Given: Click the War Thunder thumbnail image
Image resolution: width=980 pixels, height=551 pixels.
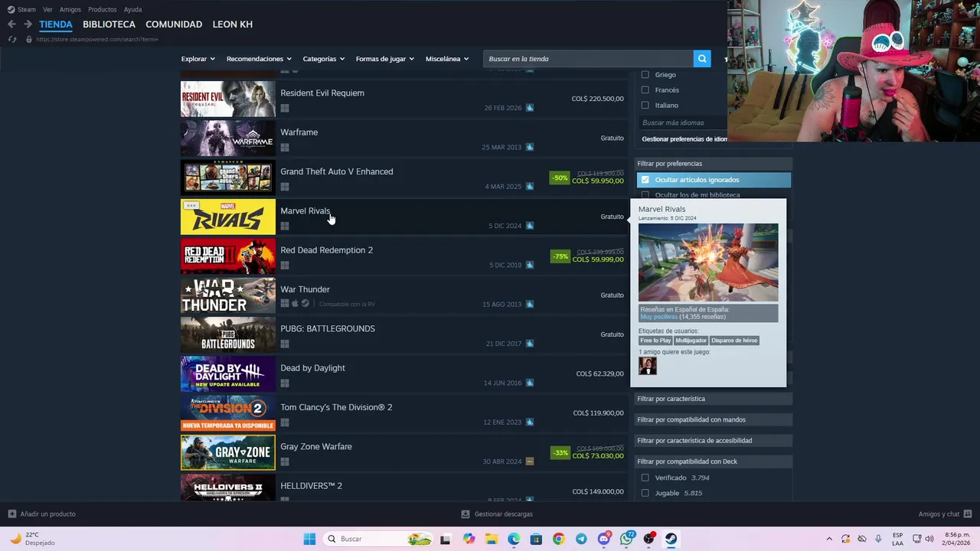Looking at the screenshot, I should (x=228, y=295).
